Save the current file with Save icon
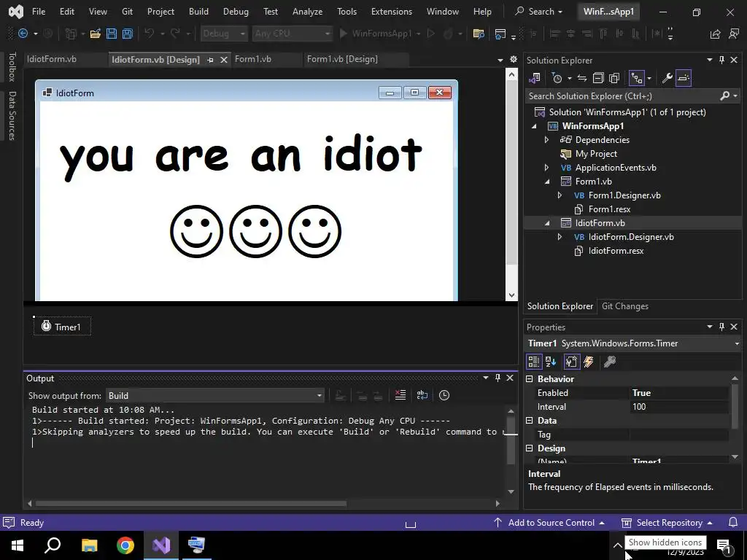This screenshot has width=747, height=560. coord(112,34)
